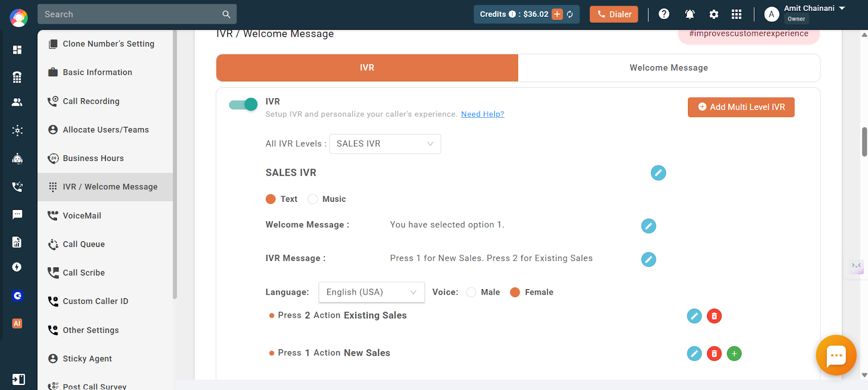
Task: Select the Music radio option
Action: pos(312,199)
